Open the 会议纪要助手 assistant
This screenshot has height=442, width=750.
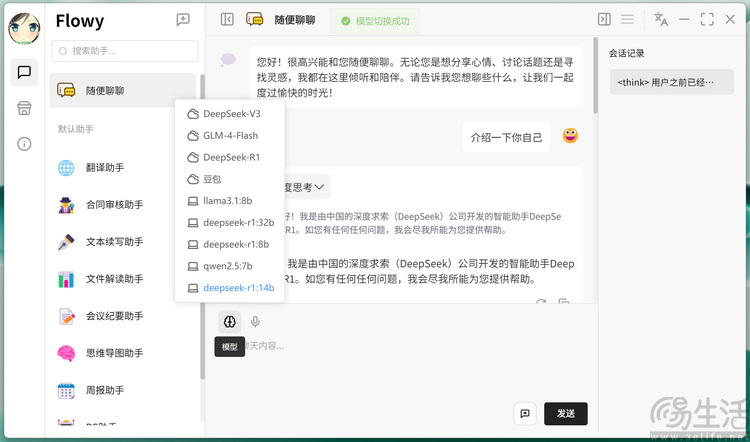tap(122, 316)
